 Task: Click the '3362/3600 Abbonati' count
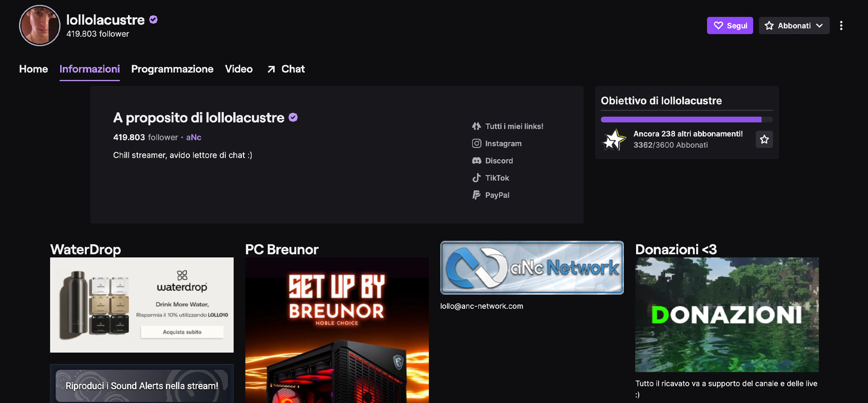[670, 145]
